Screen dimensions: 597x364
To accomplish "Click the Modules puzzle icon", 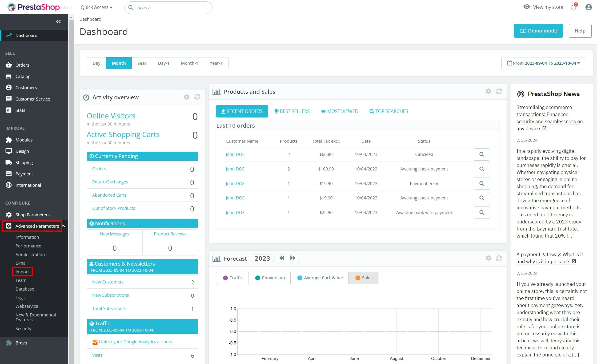I will (x=9, y=140).
